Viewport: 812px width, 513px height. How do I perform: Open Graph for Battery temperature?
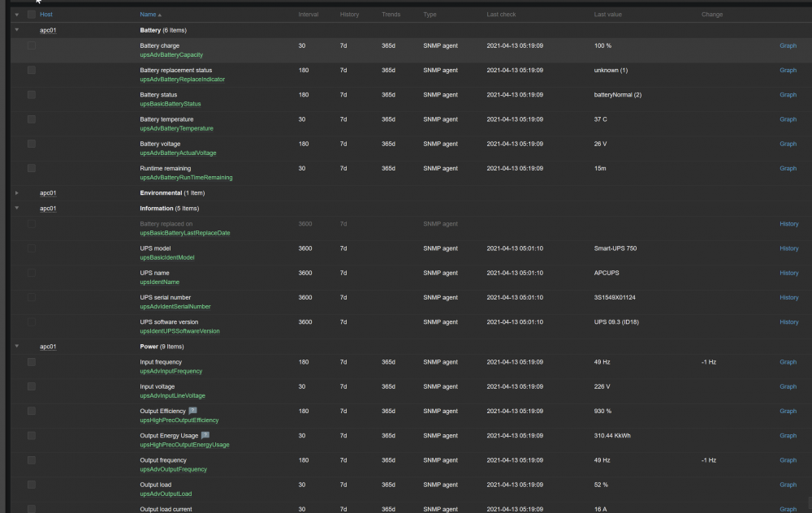pyautogui.click(x=788, y=119)
